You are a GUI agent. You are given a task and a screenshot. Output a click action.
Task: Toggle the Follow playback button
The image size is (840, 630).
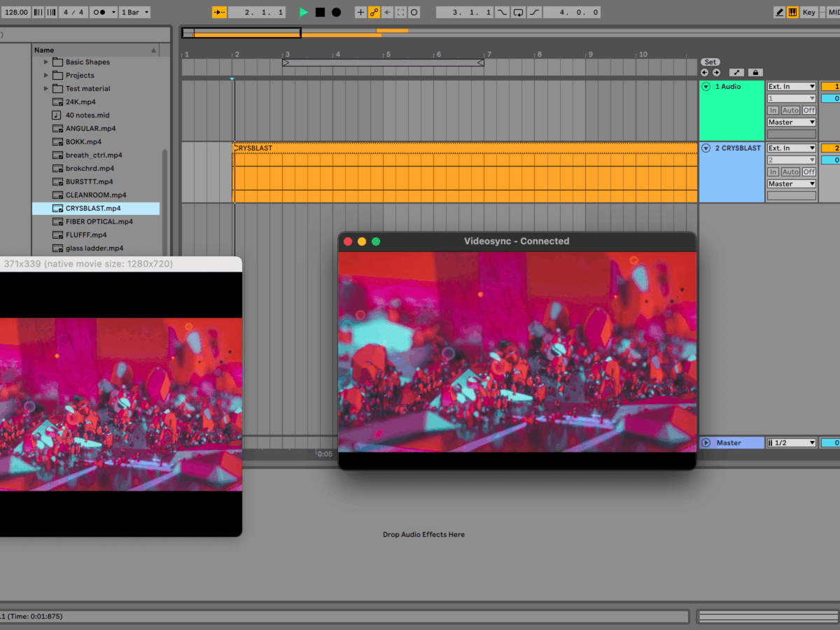click(x=219, y=12)
